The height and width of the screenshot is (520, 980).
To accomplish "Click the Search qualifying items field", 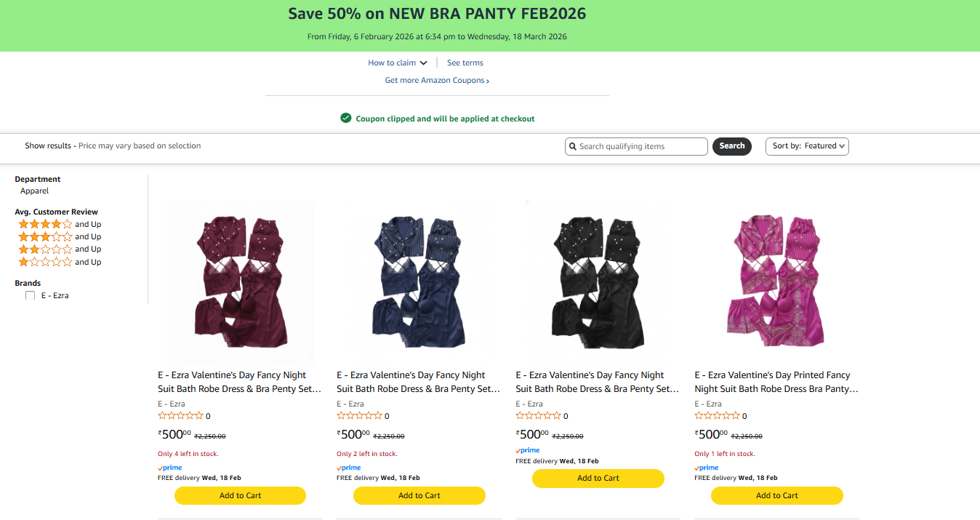I will click(641, 147).
